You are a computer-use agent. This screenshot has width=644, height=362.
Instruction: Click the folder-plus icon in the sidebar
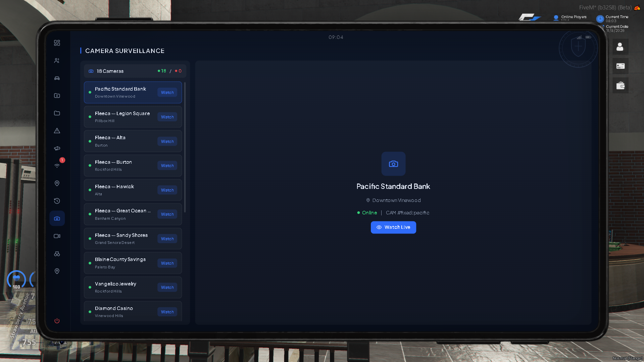57,96
